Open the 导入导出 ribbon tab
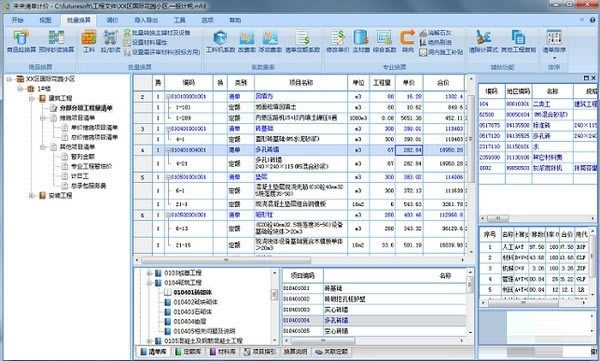The width and height of the screenshot is (600, 361). (x=146, y=20)
